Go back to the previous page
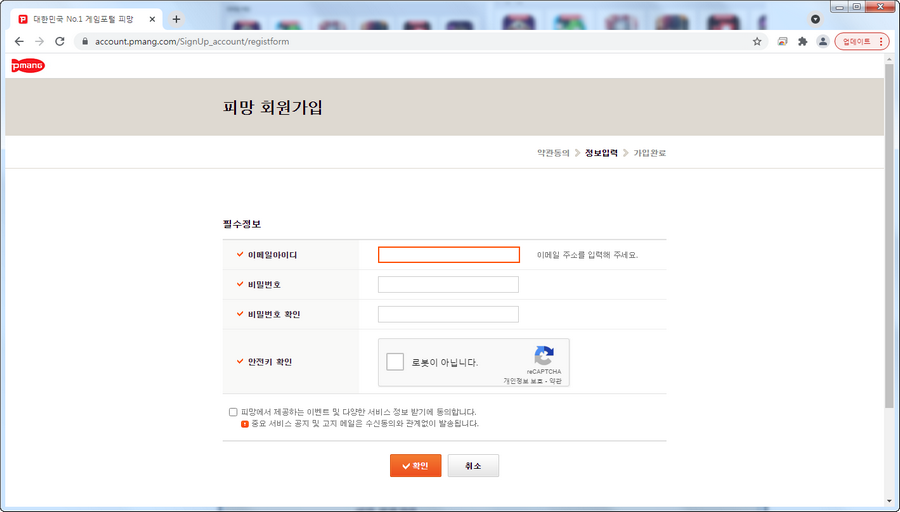Viewport: 900px width, 512px height. pos(19,41)
